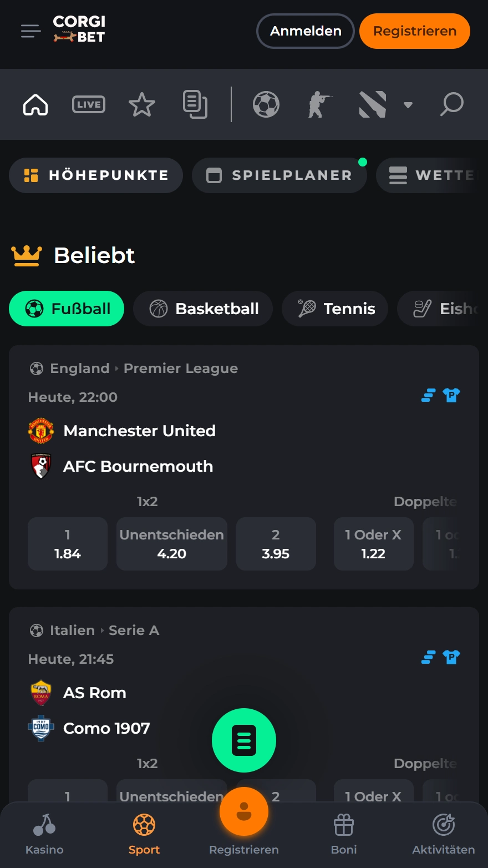
Task: Open the hamburger navigation menu
Action: [x=30, y=31]
